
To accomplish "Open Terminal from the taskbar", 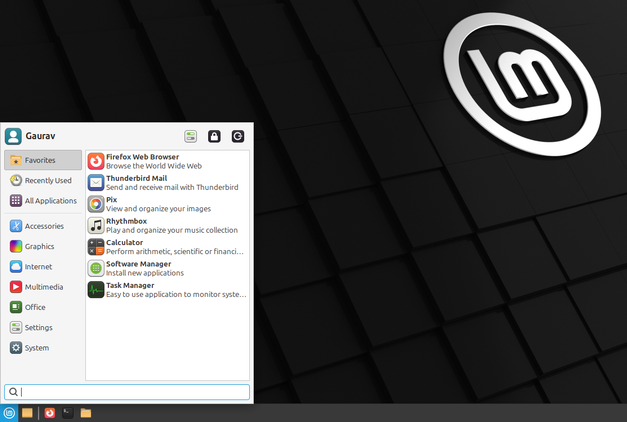I will [68, 413].
